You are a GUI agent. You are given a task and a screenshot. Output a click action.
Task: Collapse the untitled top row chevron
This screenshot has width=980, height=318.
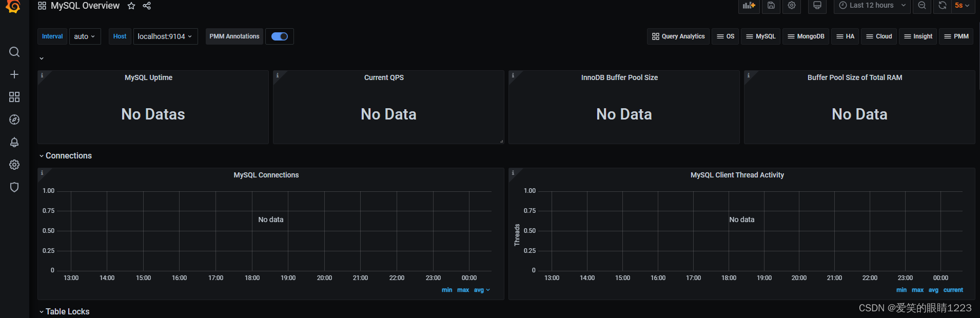coord(42,58)
